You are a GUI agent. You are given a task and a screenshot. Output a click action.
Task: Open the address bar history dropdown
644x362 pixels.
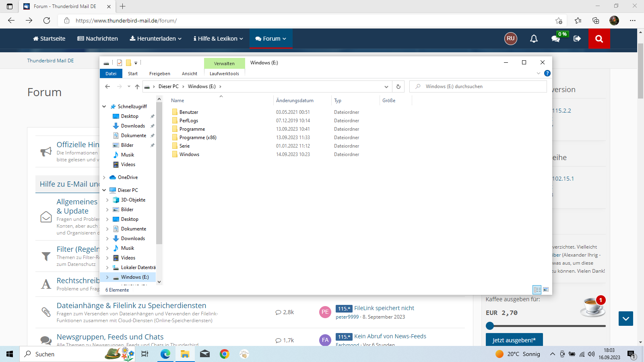[x=386, y=86]
